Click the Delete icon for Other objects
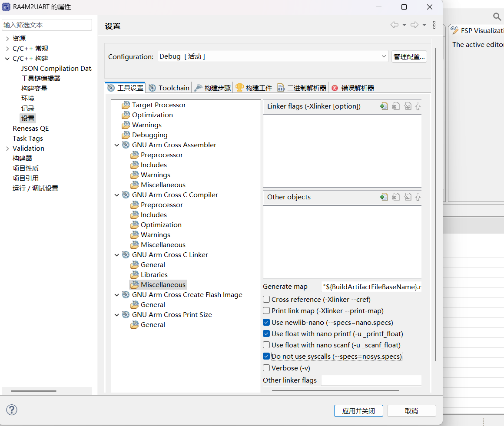Viewport: 504px width, 426px height. click(x=396, y=197)
